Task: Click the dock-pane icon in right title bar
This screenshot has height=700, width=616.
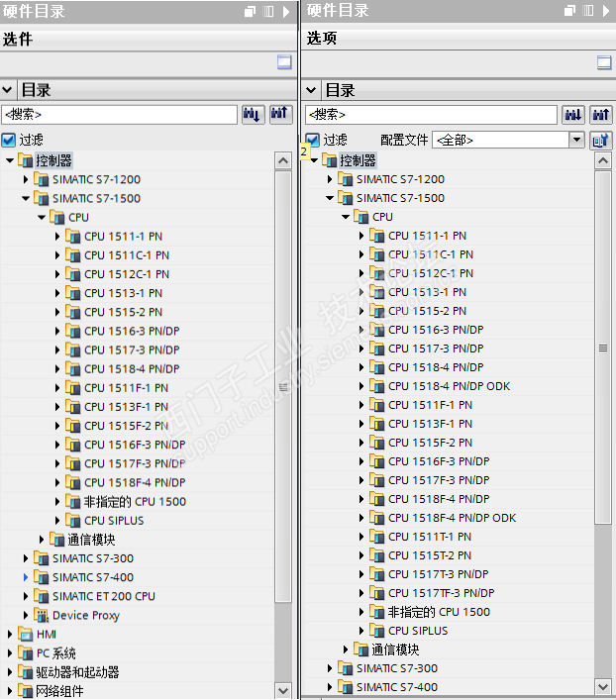Action: 588,11
